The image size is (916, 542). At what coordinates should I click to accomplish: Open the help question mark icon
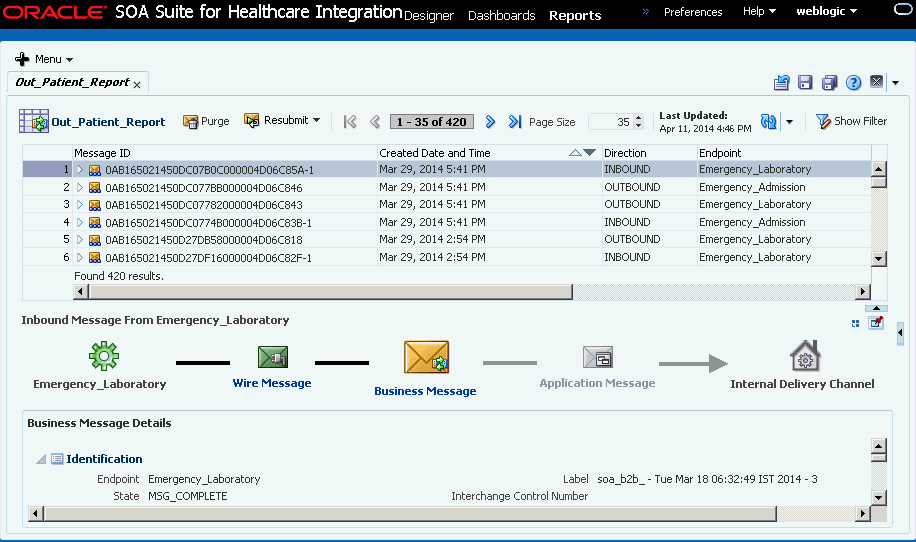coord(853,82)
